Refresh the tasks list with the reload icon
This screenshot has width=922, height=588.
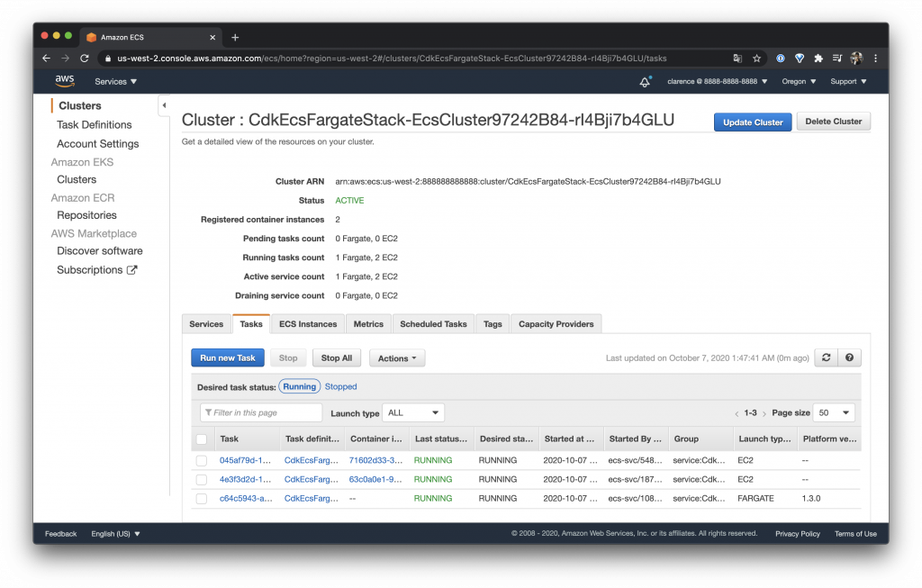(x=826, y=357)
